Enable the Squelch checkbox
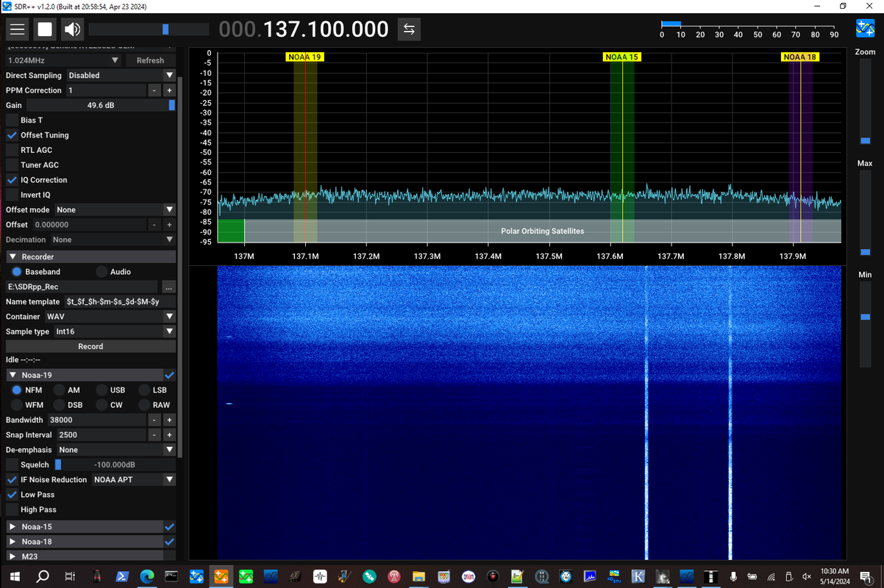The height and width of the screenshot is (588, 884). point(12,465)
